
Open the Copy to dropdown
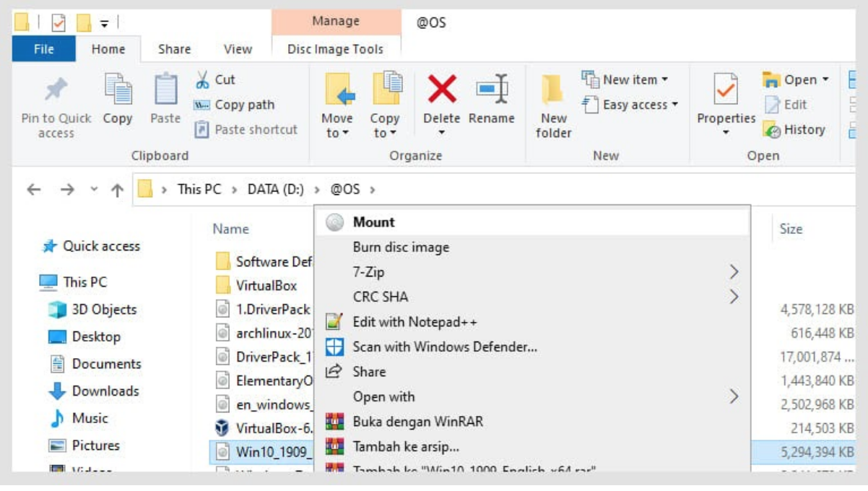pyautogui.click(x=385, y=126)
